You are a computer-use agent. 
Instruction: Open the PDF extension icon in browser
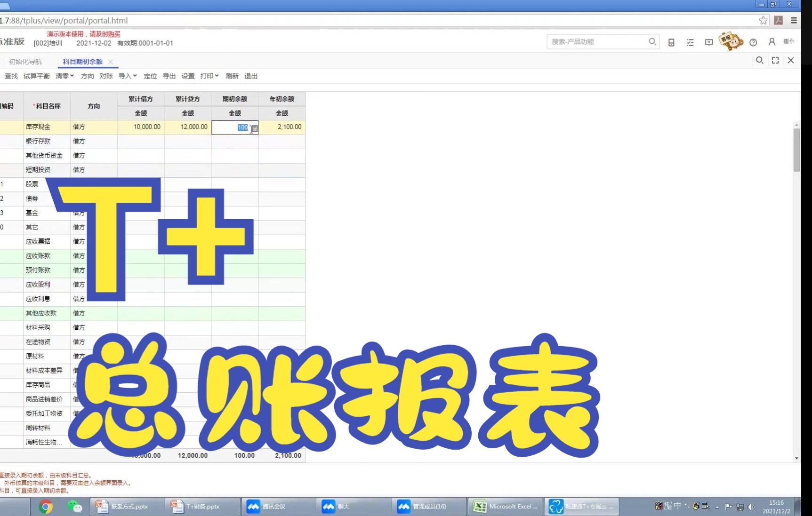pos(779,20)
